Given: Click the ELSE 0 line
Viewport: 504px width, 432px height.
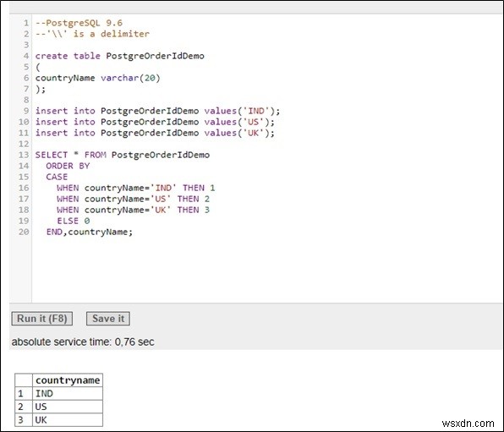Looking at the screenshot, I should click(x=74, y=221).
